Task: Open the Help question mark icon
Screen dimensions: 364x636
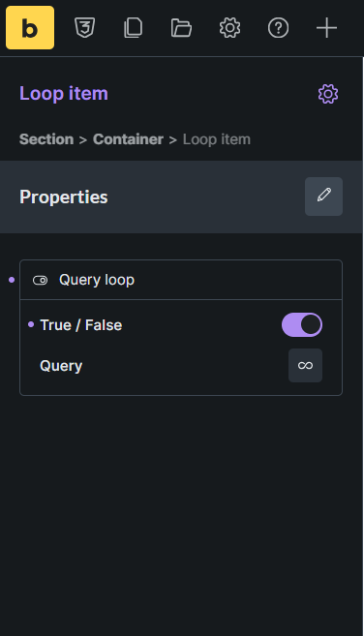Action: coord(279,28)
